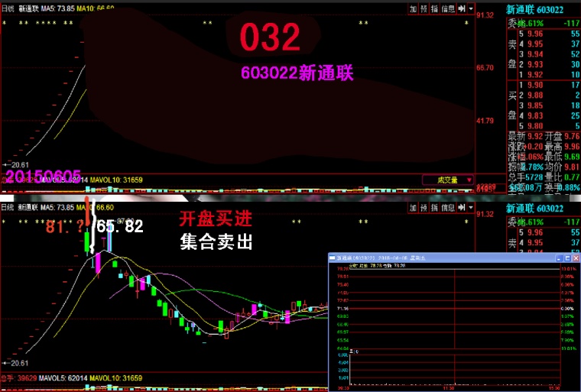Image resolution: width=581 pixels, height=392 pixels.
Task: Close the intraday popup window
Action: [576, 258]
